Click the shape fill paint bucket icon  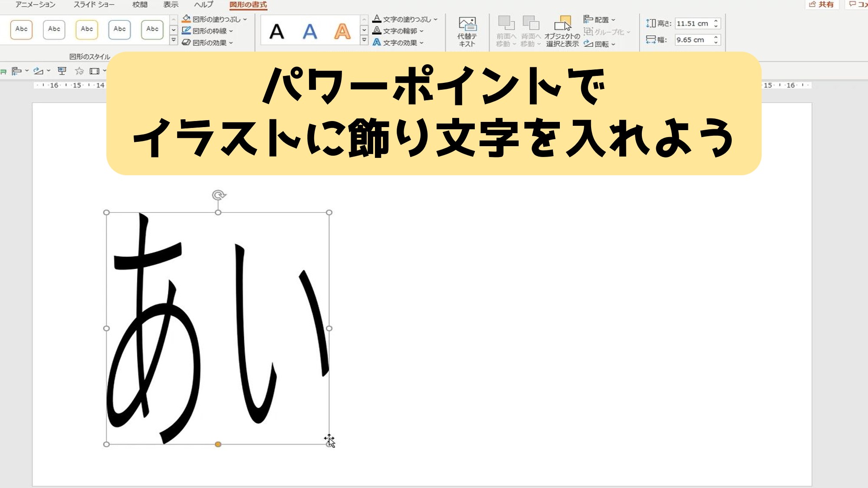coord(186,19)
